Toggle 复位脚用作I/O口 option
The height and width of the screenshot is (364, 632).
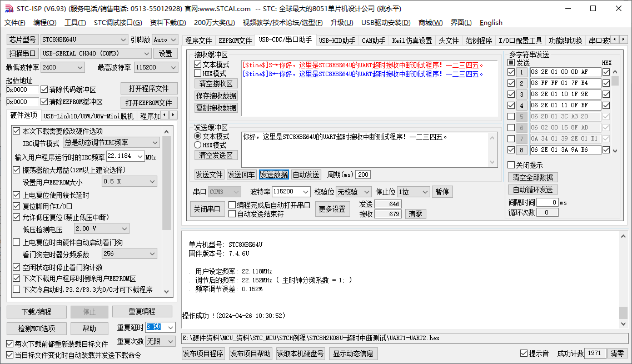coord(17,206)
